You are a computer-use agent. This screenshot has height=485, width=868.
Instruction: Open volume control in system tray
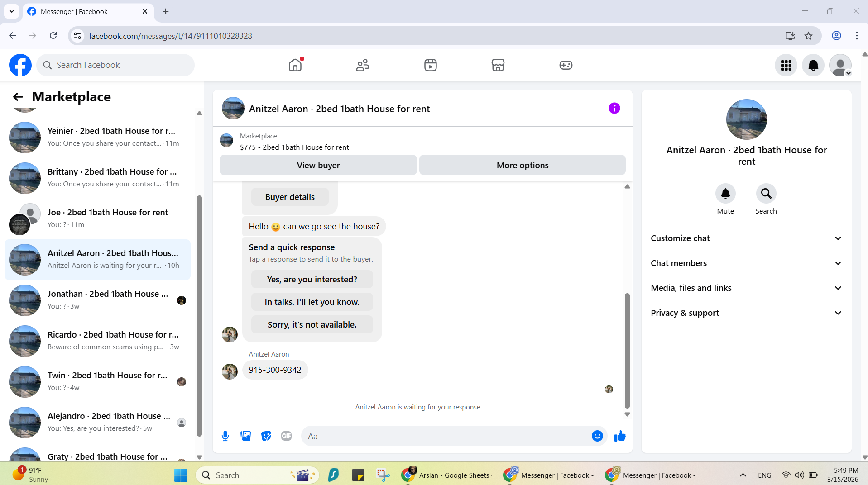(800, 475)
